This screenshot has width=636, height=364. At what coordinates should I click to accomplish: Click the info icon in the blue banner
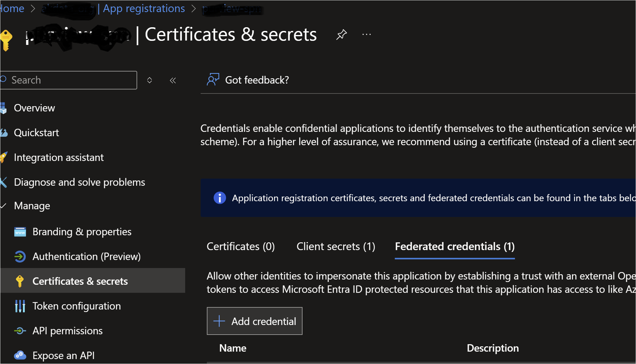pyautogui.click(x=220, y=198)
